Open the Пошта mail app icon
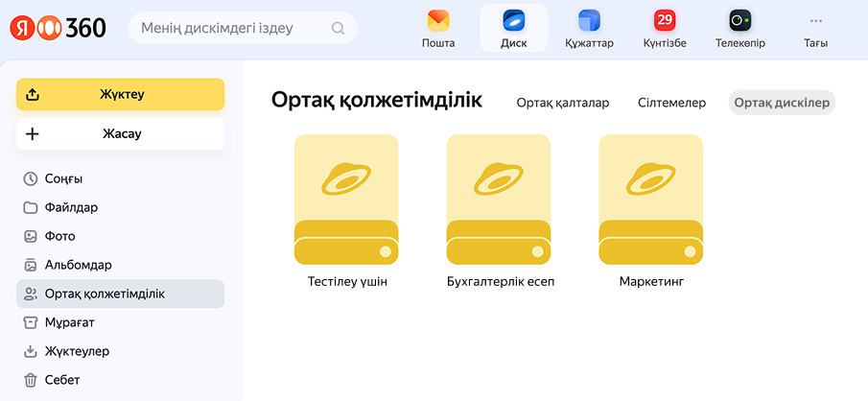 (438, 21)
